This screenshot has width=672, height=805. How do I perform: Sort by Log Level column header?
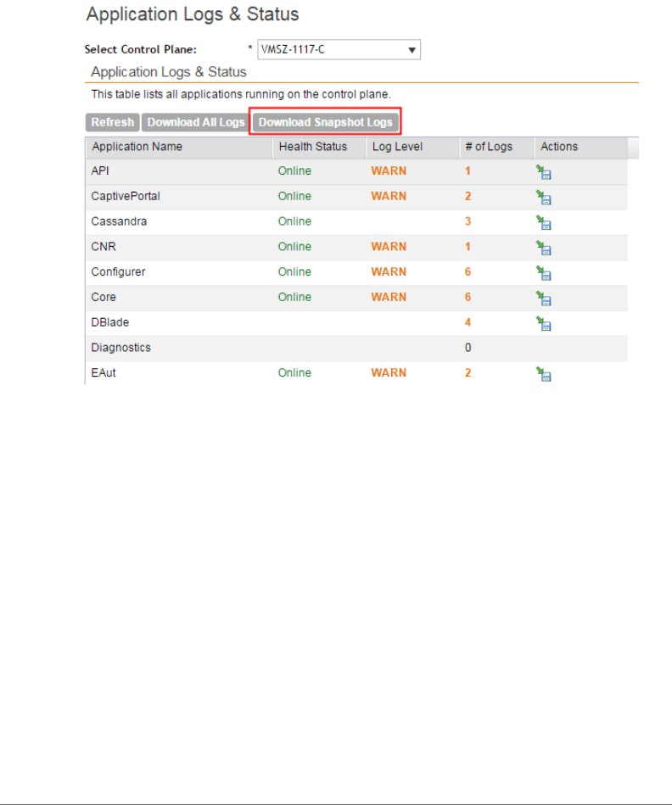coord(412,147)
